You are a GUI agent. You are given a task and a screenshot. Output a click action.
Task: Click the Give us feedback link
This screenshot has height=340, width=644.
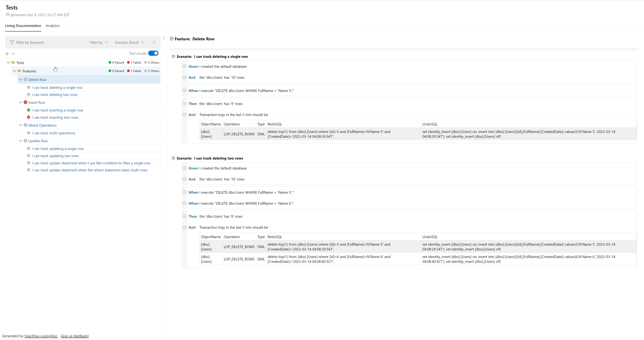pyautogui.click(x=74, y=336)
